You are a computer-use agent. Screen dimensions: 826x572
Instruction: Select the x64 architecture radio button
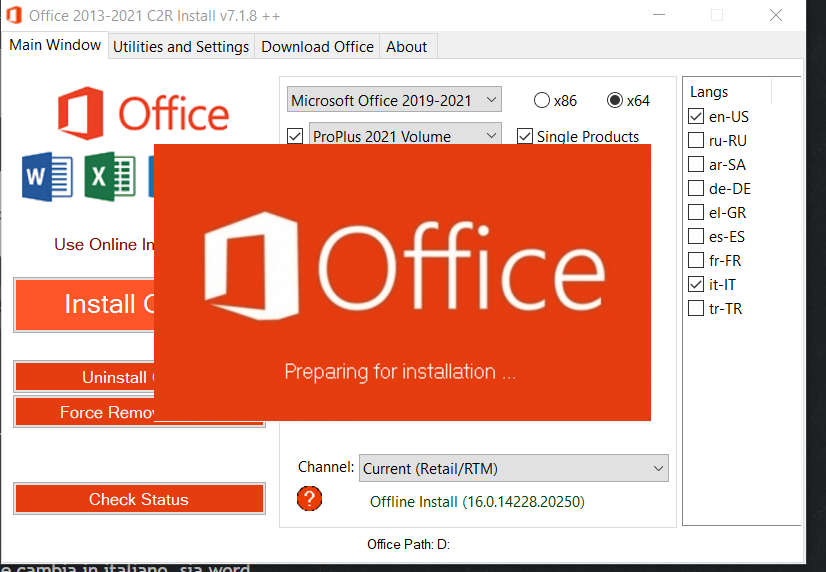click(615, 100)
